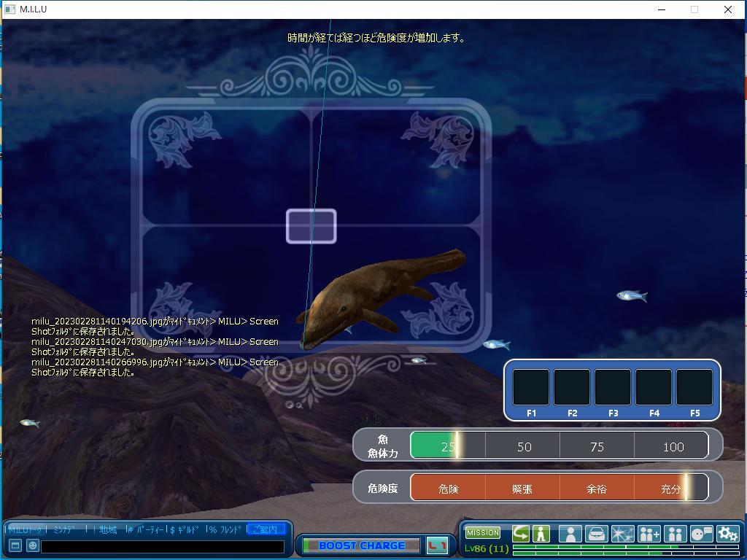Click the green curved arrow icon

click(x=521, y=534)
